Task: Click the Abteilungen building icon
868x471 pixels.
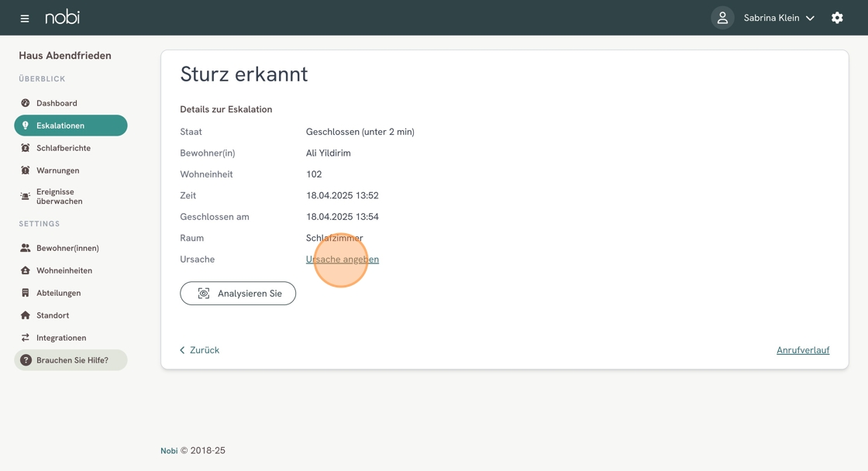Action: (x=26, y=293)
